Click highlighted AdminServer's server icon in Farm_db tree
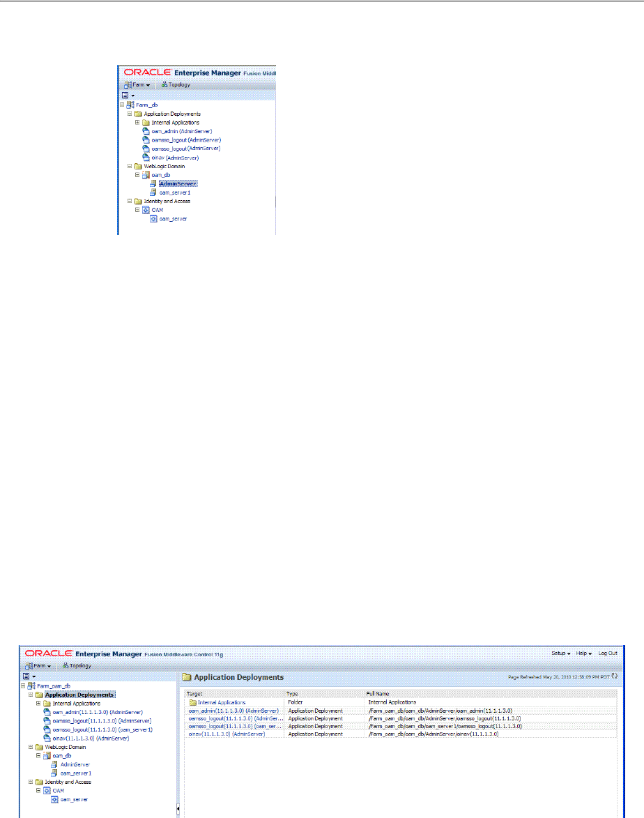Screen dimensions: 644x818 tap(153, 183)
